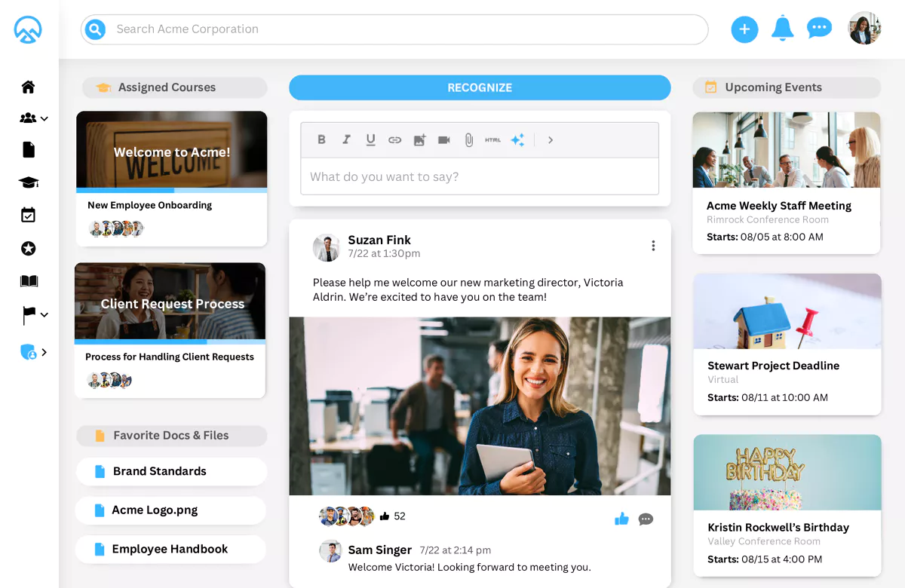This screenshot has height=588, width=905.
Task: Toggle italic formatting in the post editor
Action: tap(346, 139)
